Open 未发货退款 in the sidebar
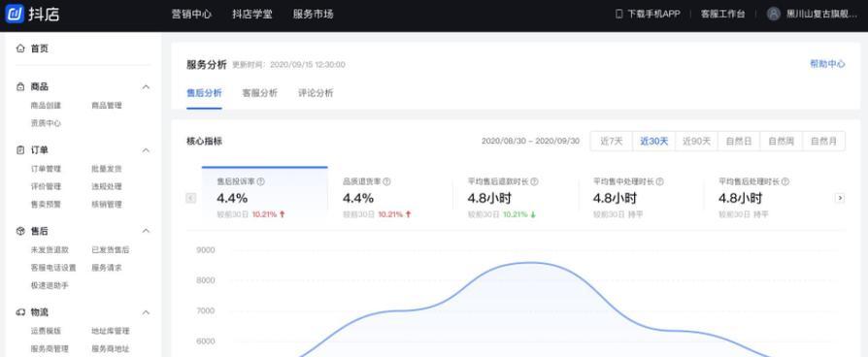 [50, 249]
